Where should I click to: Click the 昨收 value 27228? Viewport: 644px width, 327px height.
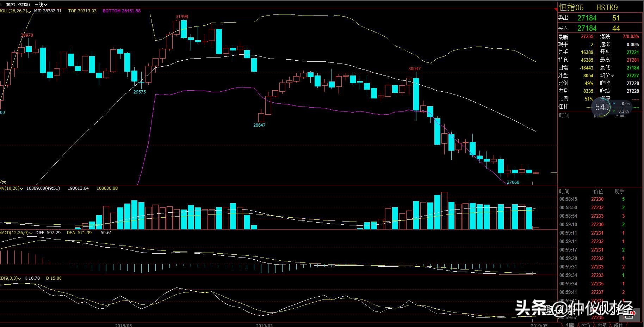633,83
